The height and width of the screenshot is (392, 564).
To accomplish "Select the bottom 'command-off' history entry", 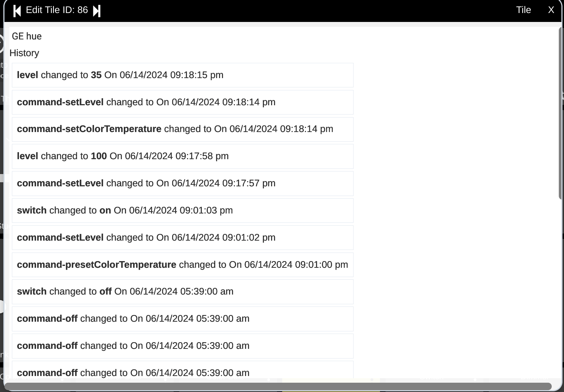I will pos(182,372).
